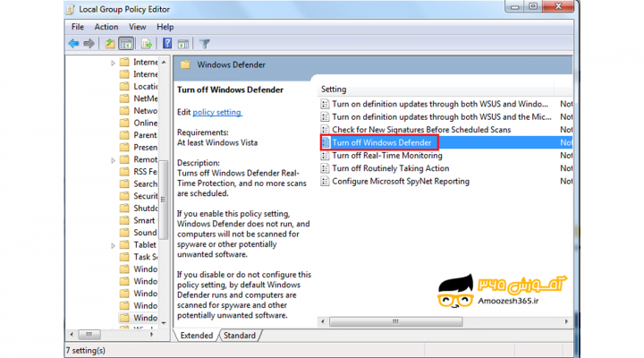Click the Back arrow toolbar icon
644x358 pixels.
tap(74, 44)
